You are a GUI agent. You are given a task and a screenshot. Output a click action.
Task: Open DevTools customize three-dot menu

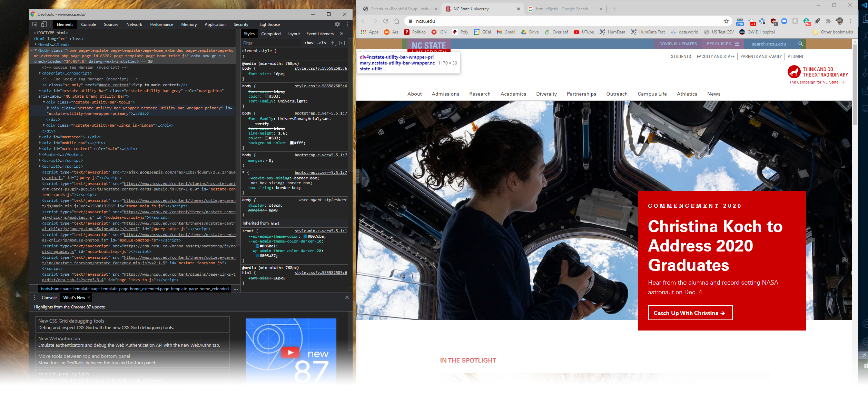click(x=347, y=24)
